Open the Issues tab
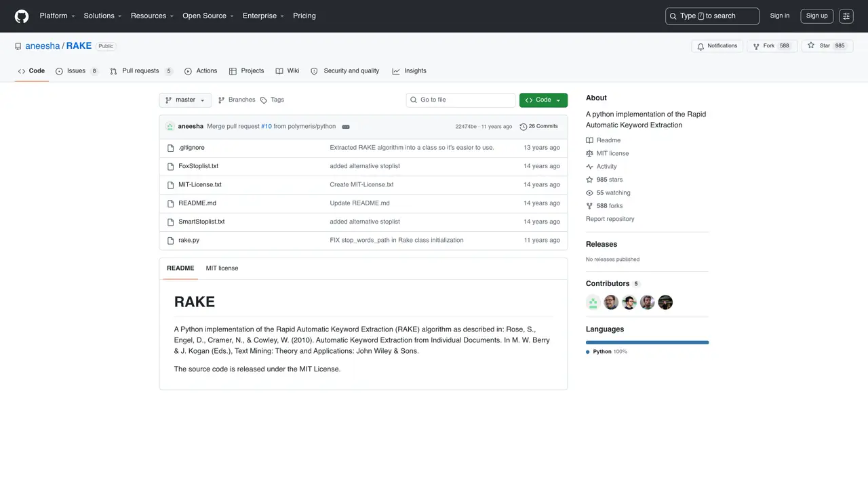The width and height of the screenshot is (868, 488). [77, 71]
